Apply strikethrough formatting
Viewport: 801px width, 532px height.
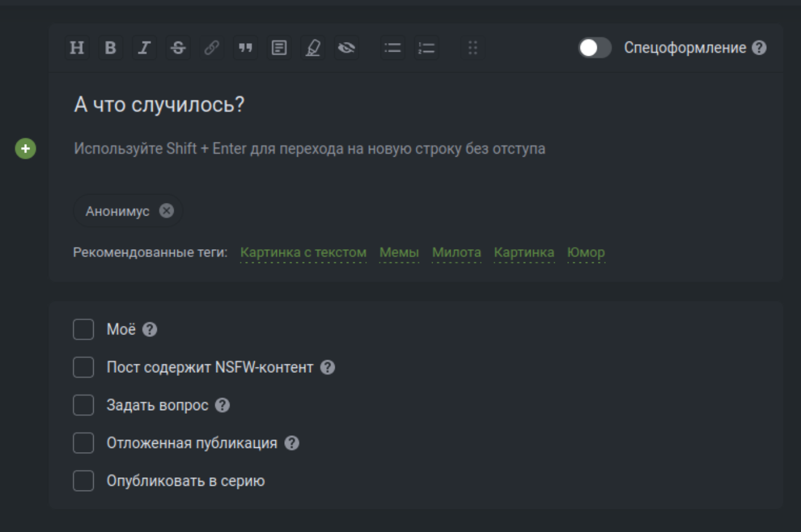click(x=178, y=48)
